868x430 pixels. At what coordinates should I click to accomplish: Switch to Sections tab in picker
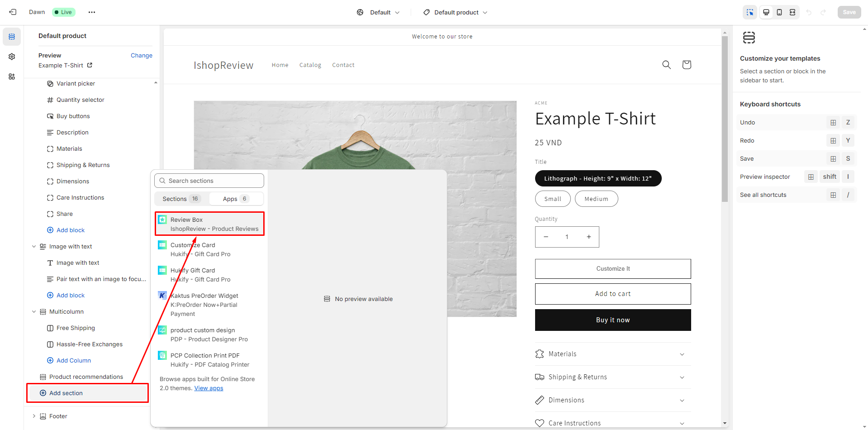[181, 199]
